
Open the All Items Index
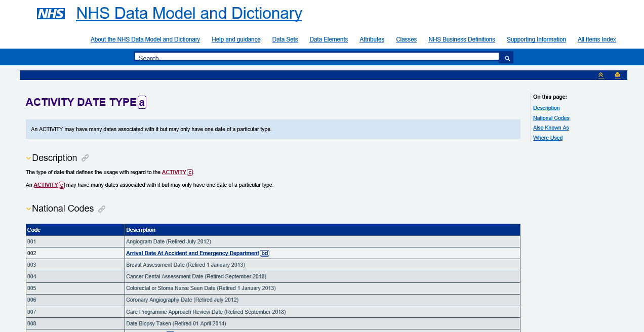pos(597,39)
